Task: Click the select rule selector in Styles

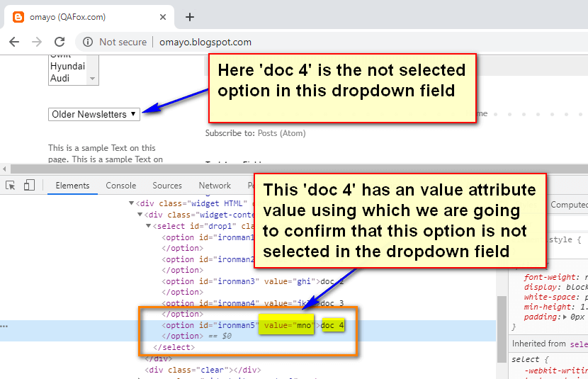Action: pos(525,359)
